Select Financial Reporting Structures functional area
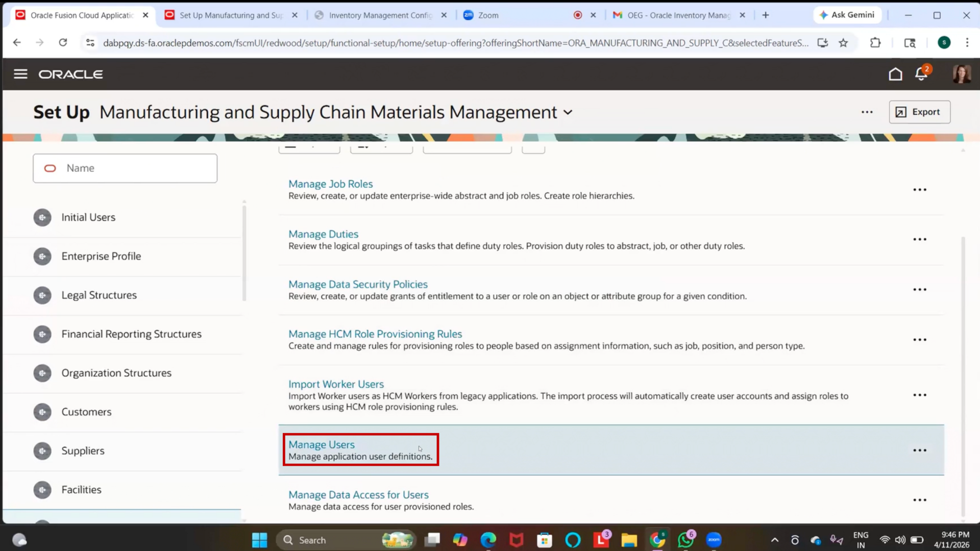This screenshot has height=551, width=980. [131, 334]
